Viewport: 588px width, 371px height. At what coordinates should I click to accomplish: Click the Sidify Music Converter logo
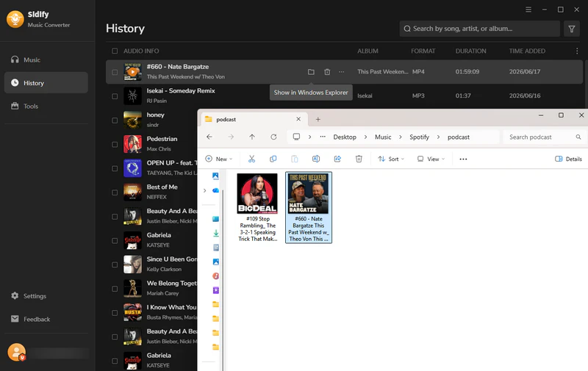click(15, 19)
